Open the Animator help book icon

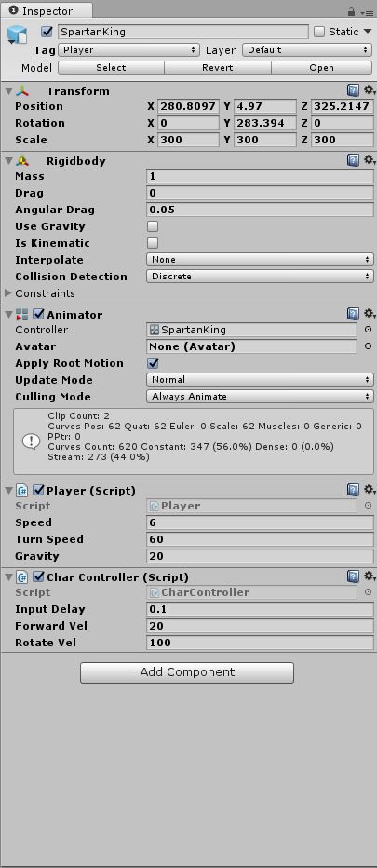pyautogui.click(x=353, y=314)
